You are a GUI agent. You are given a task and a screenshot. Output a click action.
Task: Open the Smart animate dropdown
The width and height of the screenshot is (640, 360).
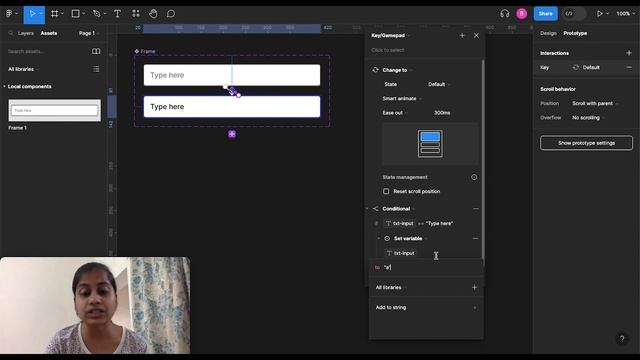tap(402, 98)
